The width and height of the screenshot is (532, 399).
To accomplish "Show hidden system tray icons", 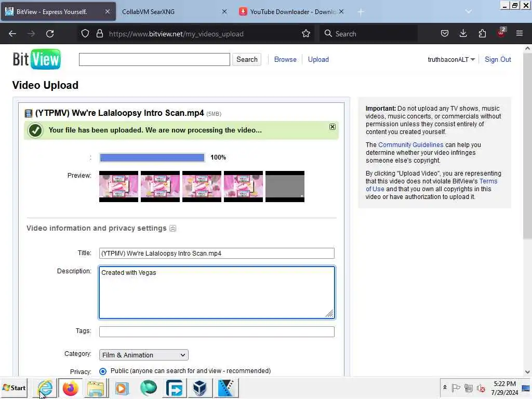I will 445,388.
